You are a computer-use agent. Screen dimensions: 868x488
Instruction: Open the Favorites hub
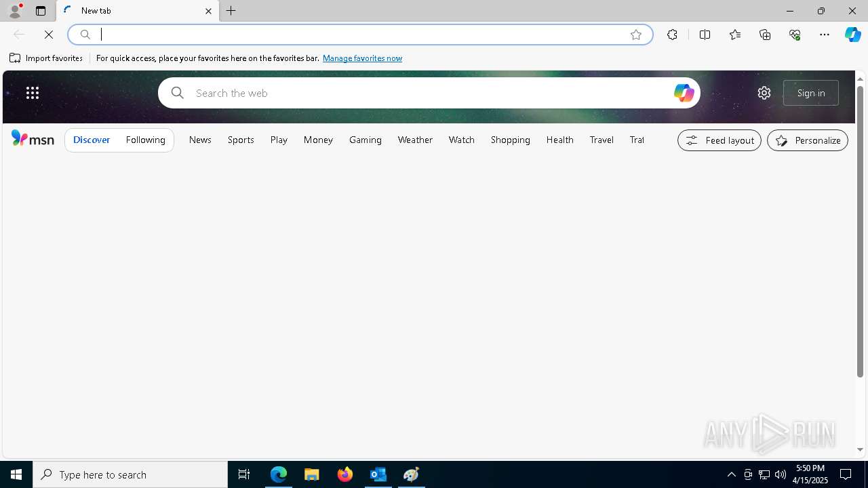(735, 35)
